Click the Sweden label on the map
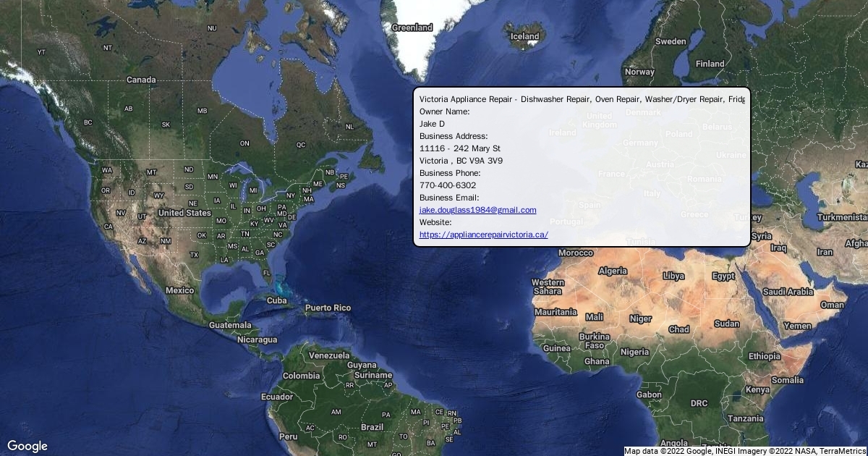The width and height of the screenshot is (868, 456). click(x=671, y=41)
